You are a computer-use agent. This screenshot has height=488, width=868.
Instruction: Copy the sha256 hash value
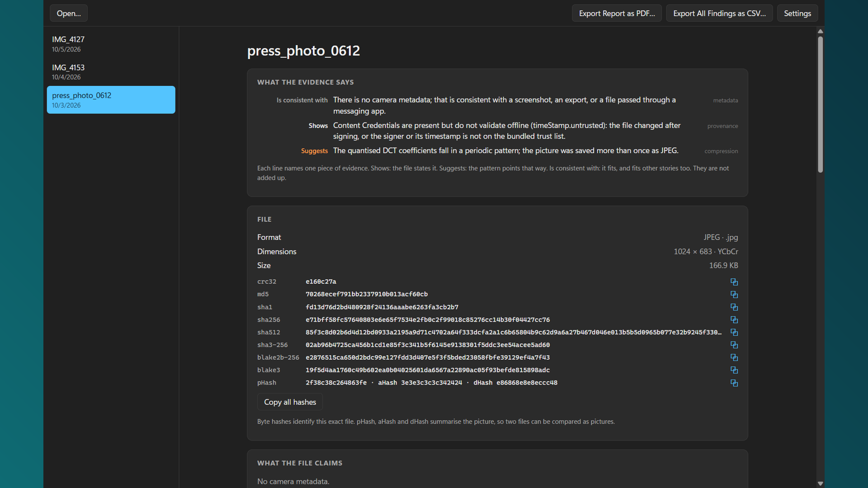pyautogui.click(x=734, y=319)
